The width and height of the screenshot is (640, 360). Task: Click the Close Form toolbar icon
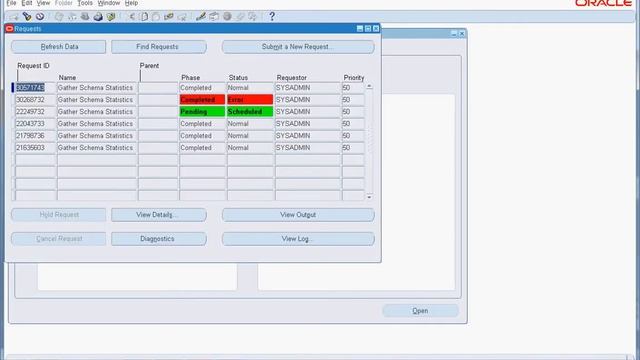[111, 17]
